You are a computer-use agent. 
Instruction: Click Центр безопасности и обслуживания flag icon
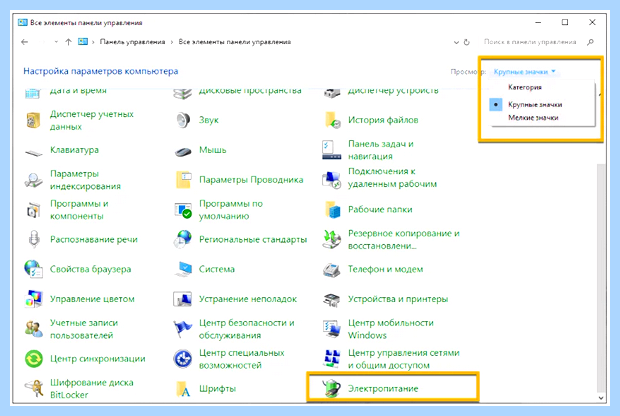183,329
